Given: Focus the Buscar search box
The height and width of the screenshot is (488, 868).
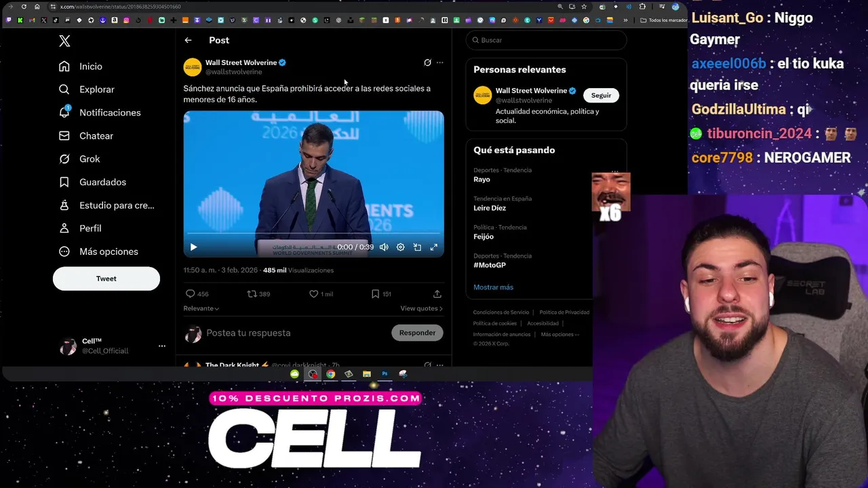Looking at the screenshot, I should tap(546, 40).
